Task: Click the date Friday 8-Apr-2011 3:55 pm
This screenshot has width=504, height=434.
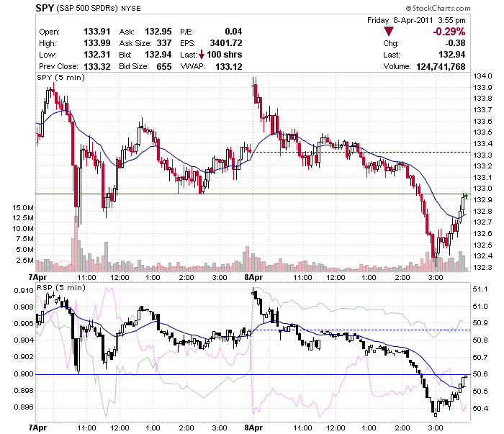Action: pyautogui.click(x=416, y=20)
